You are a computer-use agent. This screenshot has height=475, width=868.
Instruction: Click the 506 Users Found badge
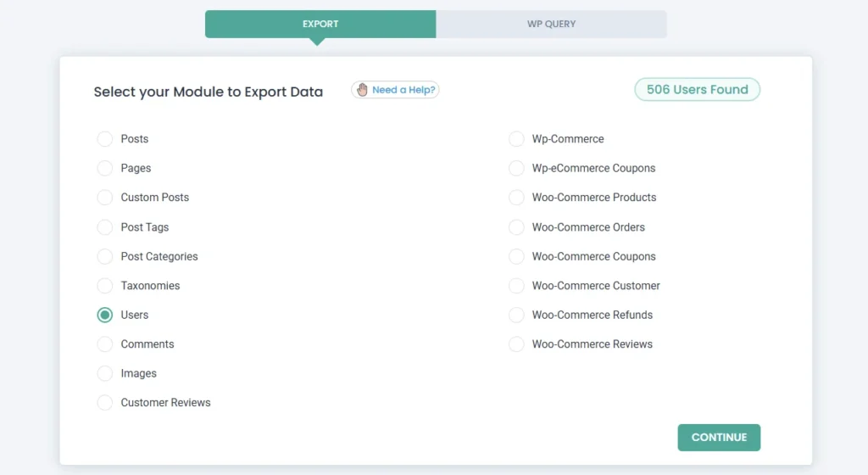pos(697,90)
